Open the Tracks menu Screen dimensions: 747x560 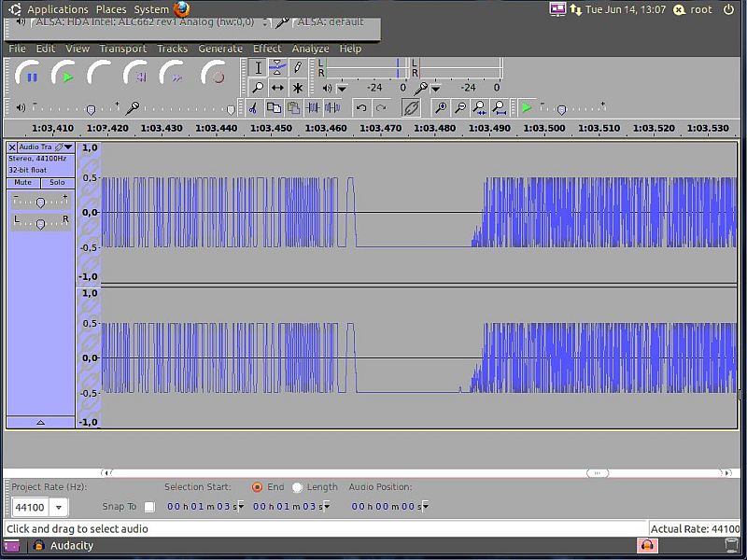173,49
